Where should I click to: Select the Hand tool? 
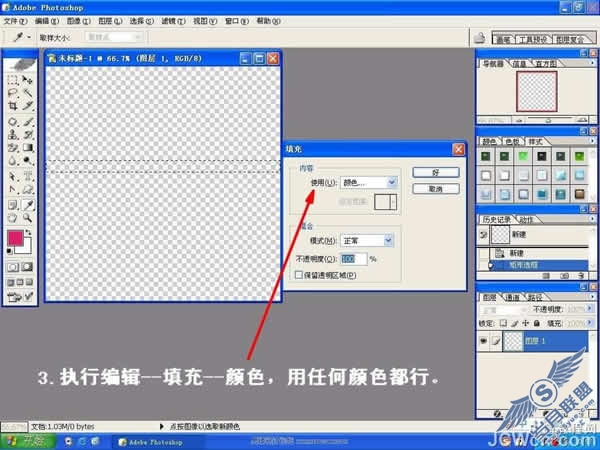(13, 218)
